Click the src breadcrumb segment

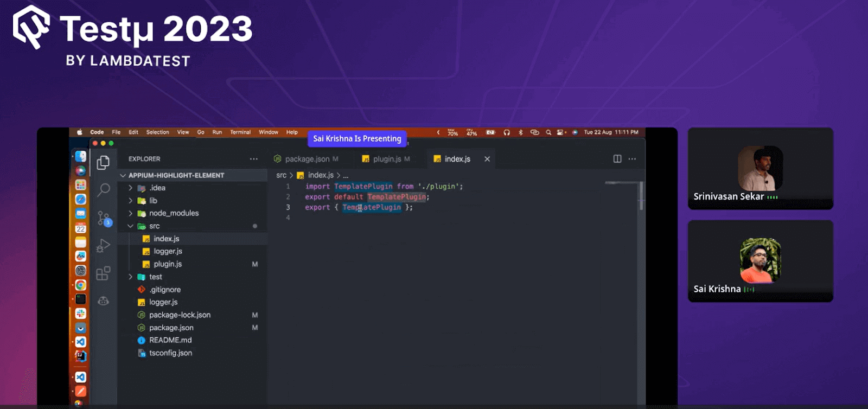pos(281,175)
